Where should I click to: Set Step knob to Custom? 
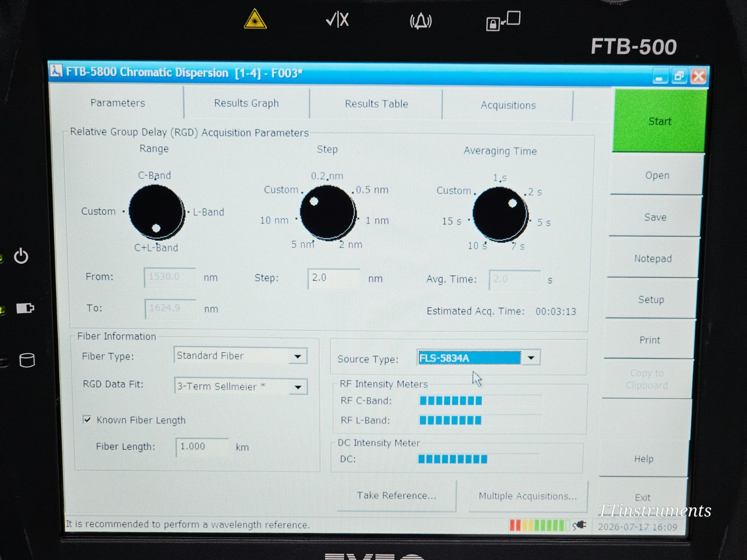click(281, 189)
